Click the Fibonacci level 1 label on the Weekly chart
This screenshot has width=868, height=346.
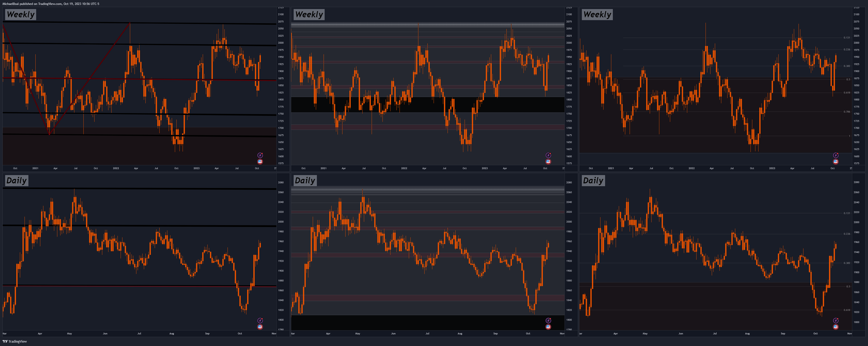pos(849,136)
